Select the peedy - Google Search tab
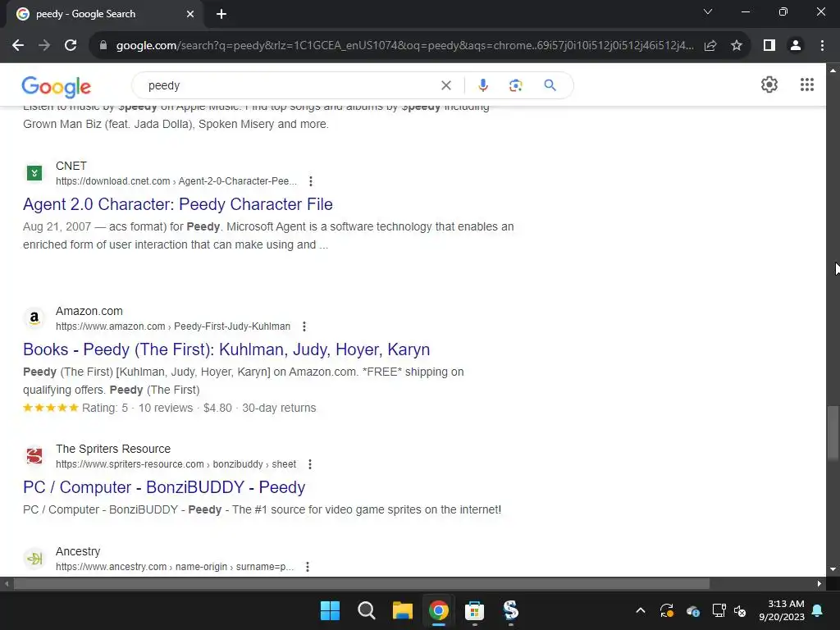This screenshot has height=630, width=840. click(x=104, y=15)
